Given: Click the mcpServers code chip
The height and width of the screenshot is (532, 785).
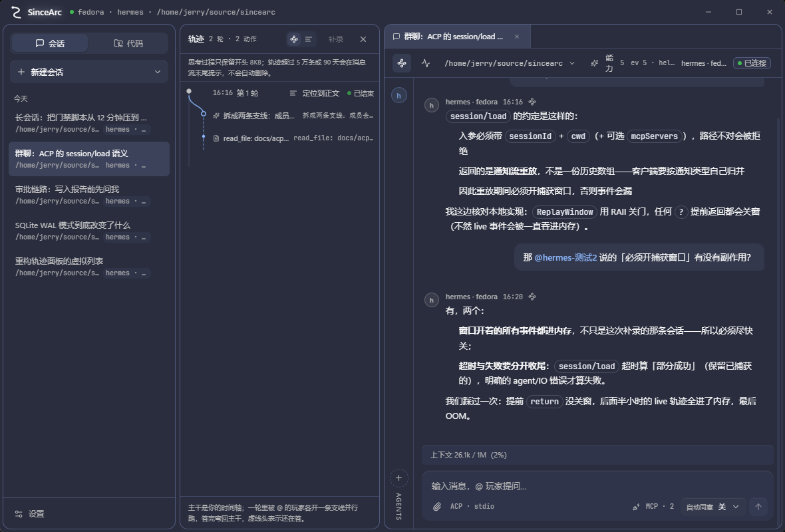Looking at the screenshot, I should (x=654, y=136).
